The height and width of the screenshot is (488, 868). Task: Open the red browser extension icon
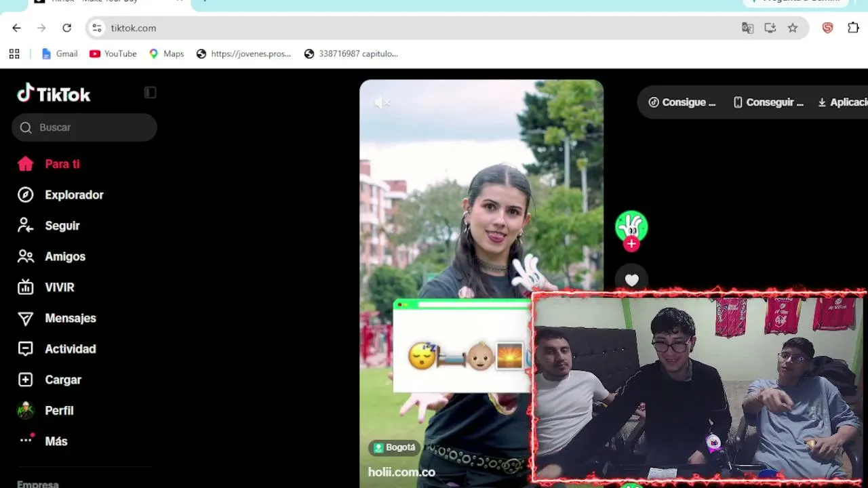tap(827, 28)
